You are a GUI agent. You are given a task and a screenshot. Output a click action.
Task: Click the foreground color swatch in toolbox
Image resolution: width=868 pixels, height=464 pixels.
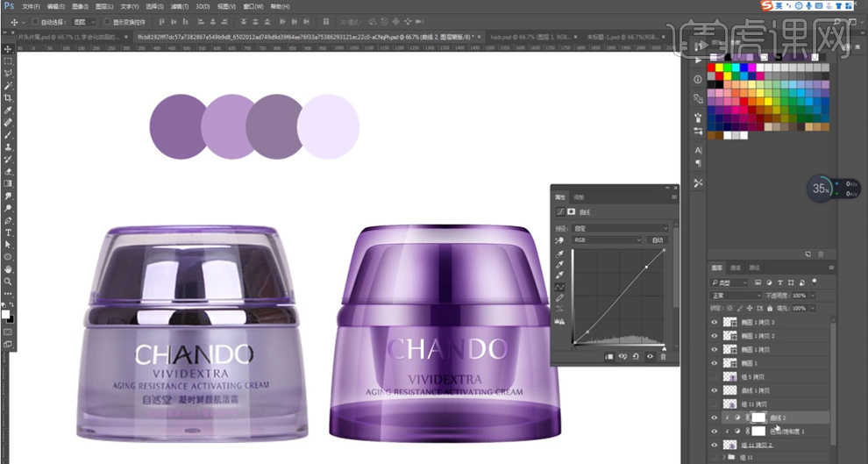pyautogui.click(x=5, y=314)
